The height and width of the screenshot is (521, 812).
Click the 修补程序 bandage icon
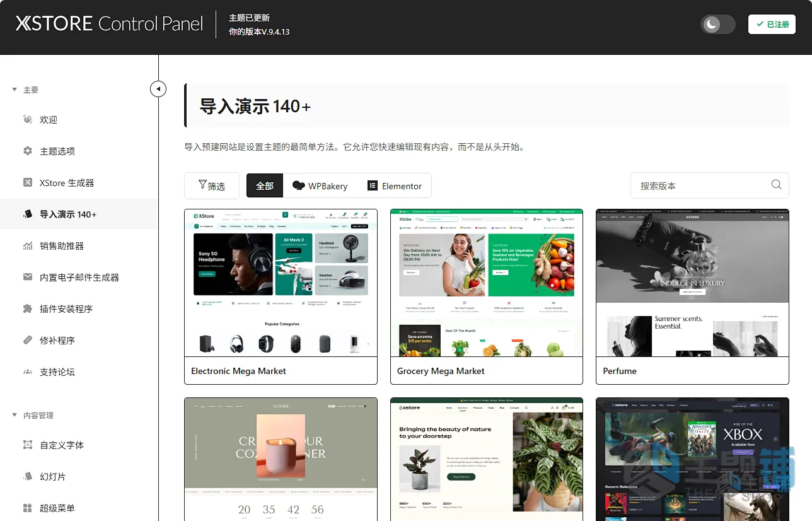coord(28,340)
